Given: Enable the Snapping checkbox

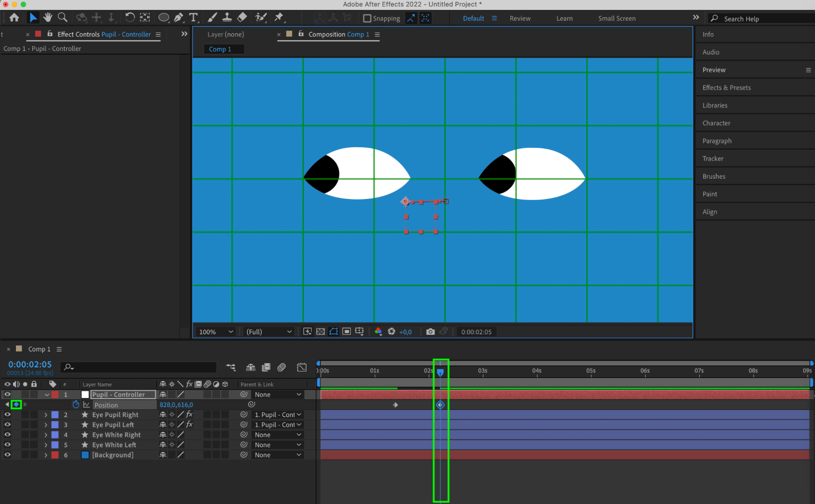Looking at the screenshot, I should pos(367,18).
